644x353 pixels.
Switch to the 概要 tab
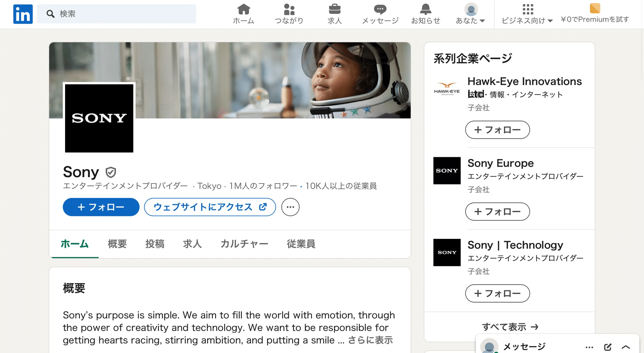(x=117, y=244)
